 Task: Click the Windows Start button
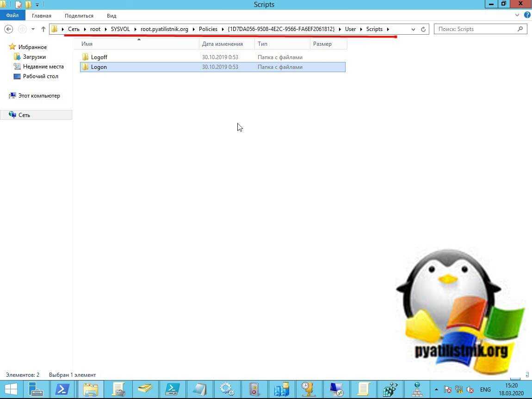pyautogui.click(x=11, y=388)
